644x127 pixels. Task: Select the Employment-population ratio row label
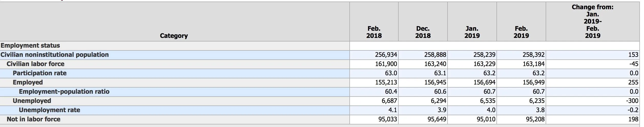point(64,92)
